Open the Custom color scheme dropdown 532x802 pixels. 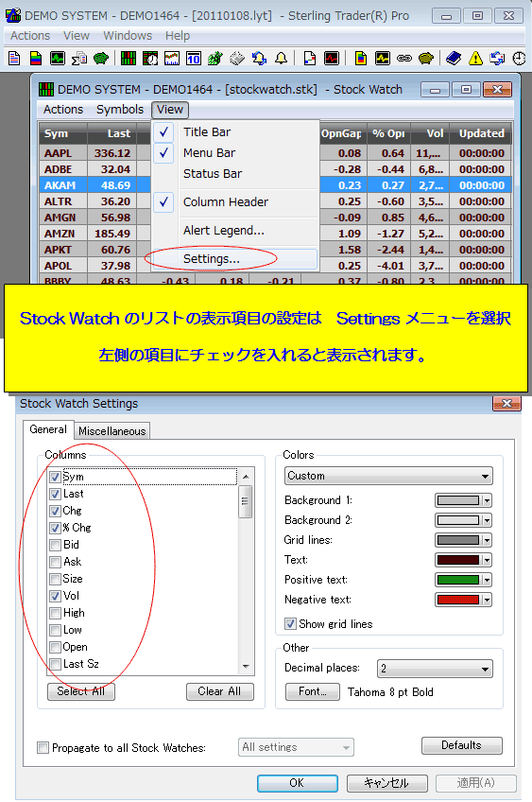coord(388,476)
